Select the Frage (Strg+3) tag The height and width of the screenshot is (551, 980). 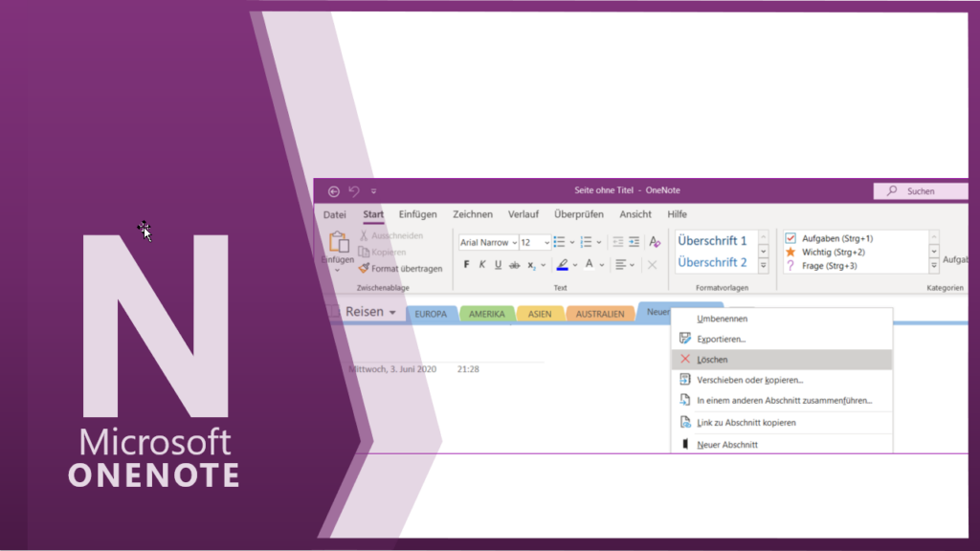click(x=791, y=265)
